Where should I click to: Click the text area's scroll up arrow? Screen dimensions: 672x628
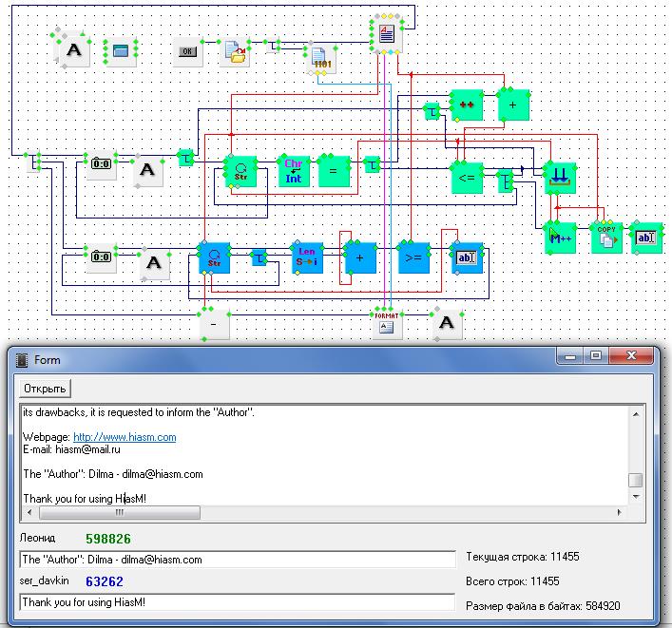635,412
